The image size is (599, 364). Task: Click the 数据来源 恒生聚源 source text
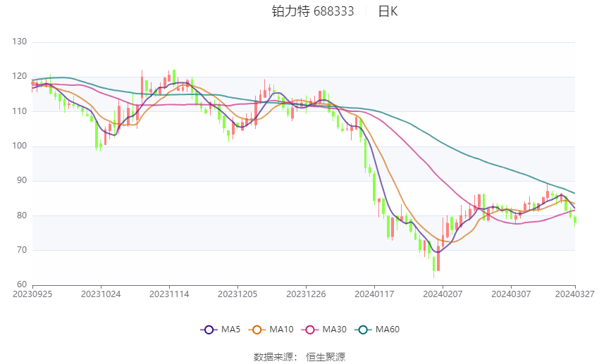(299, 357)
